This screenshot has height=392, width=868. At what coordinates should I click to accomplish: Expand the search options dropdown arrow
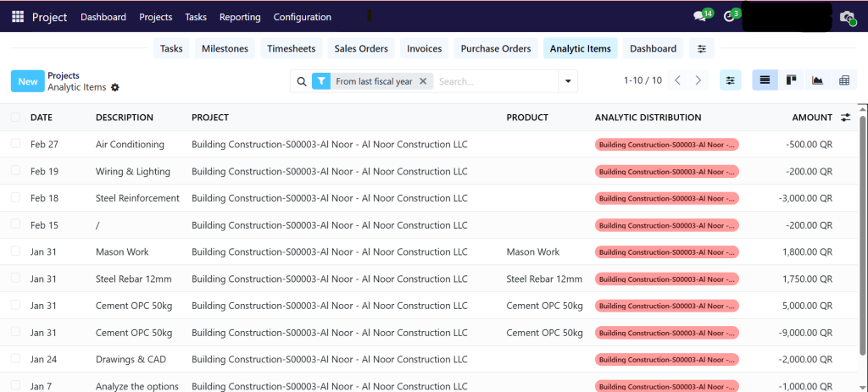click(x=568, y=81)
